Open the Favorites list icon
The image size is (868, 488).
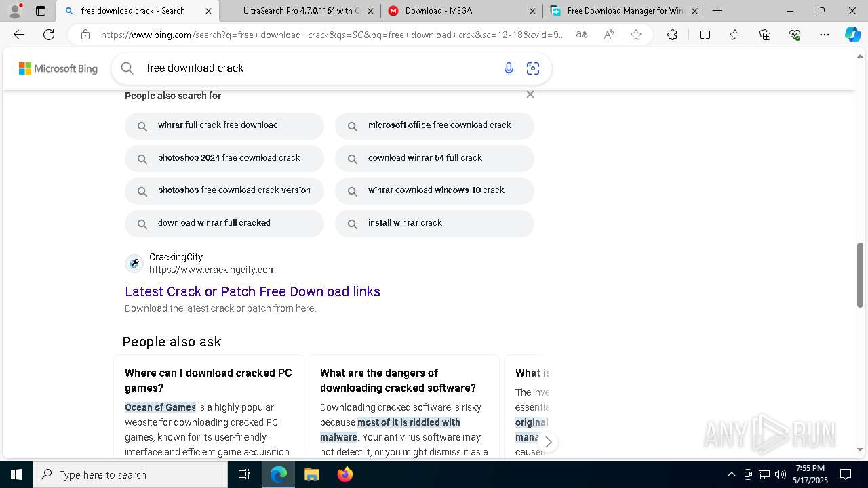(735, 35)
